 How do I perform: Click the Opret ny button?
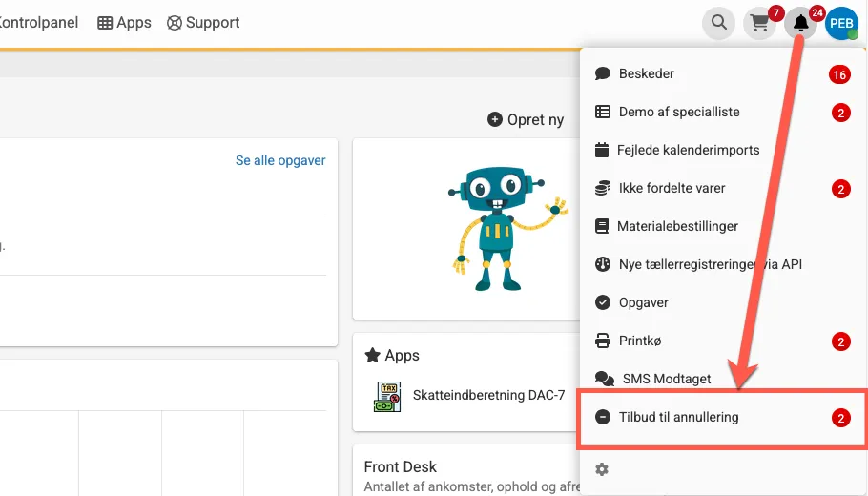click(x=526, y=119)
